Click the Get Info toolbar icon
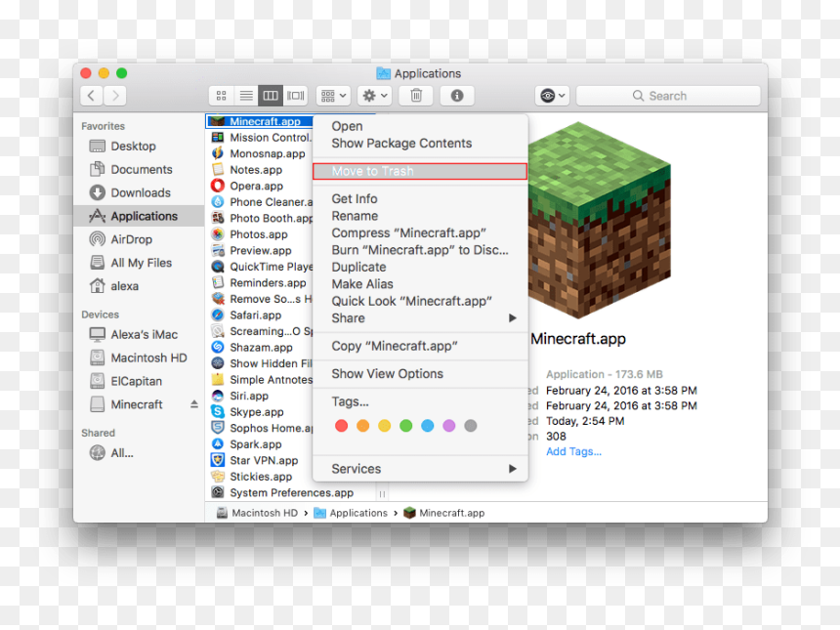 pos(457,96)
